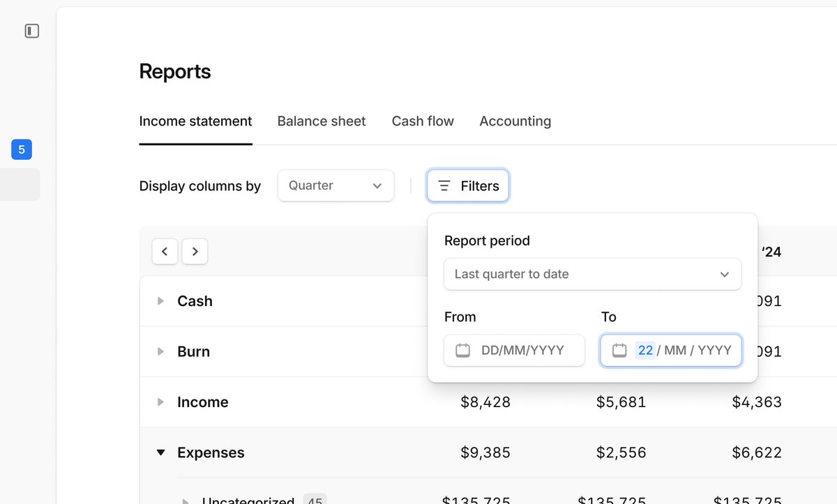Select the highlighted day 22 in To field

pos(645,350)
